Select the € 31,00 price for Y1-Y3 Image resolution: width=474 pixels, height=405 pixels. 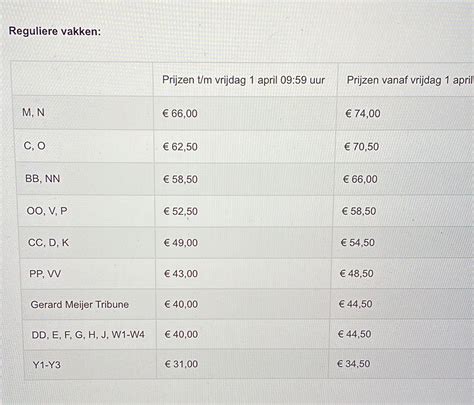tap(181, 364)
